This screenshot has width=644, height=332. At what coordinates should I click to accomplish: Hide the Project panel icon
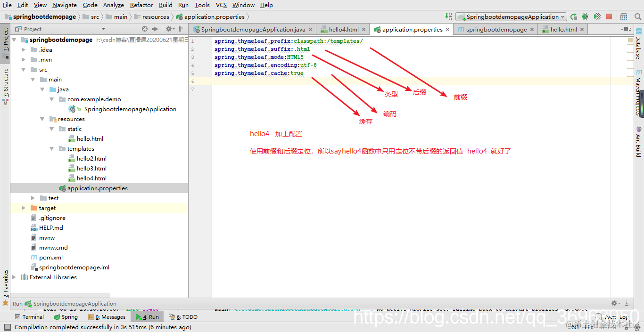point(182,29)
